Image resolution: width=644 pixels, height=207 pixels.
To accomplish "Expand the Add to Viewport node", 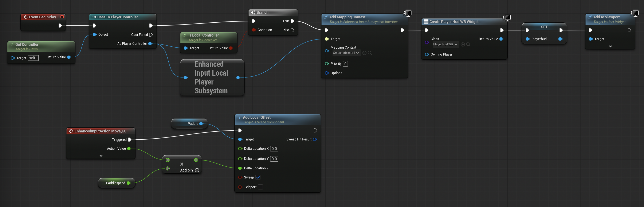I will pos(610,46).
